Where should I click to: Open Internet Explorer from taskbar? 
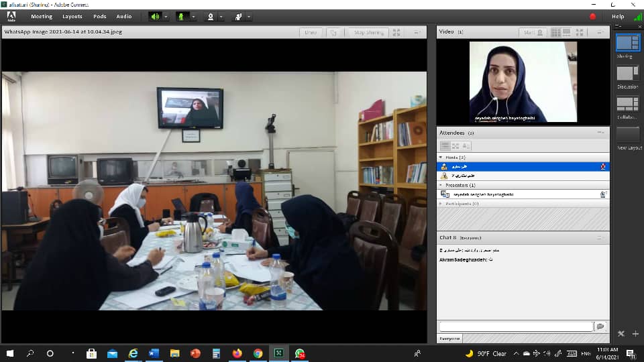click(x=133, y=353)
